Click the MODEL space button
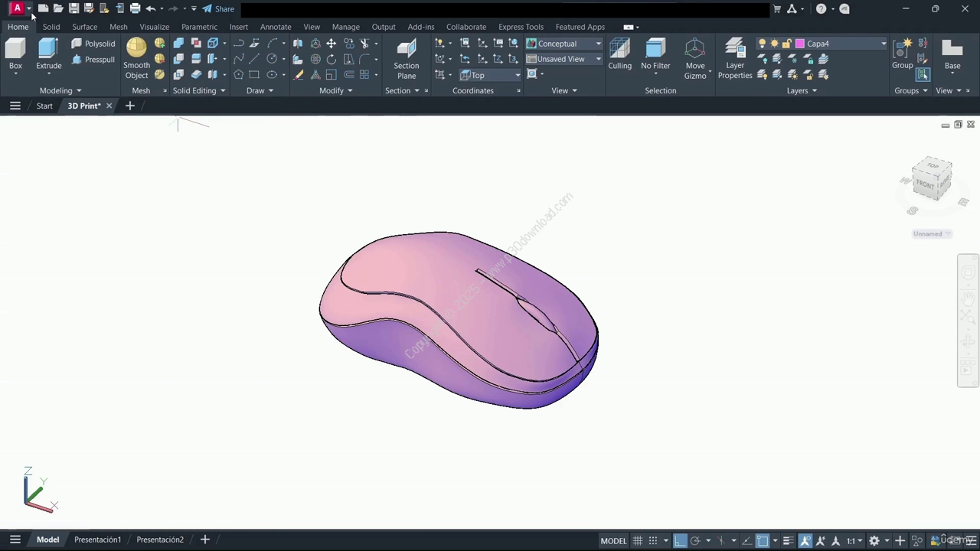980x551 pixels. pos(613,540)
